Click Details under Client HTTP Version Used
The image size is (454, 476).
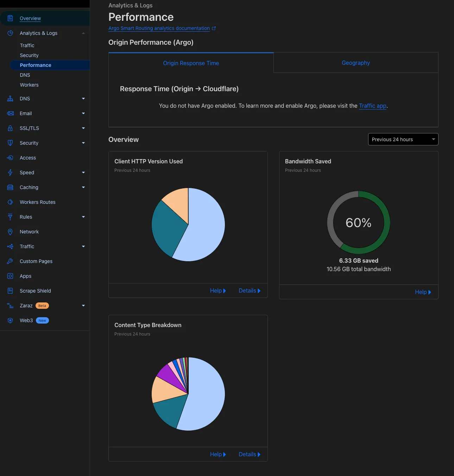click(x=249, y=290)
